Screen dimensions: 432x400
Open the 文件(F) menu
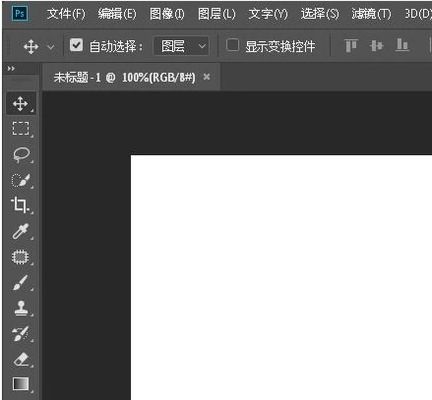point(66,14)
